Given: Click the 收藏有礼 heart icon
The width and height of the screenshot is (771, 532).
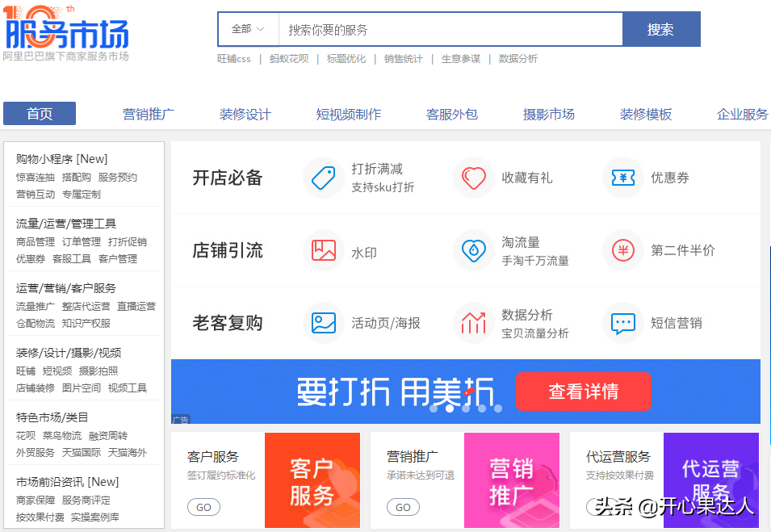Looking at the screenshot, I should 474,178.
